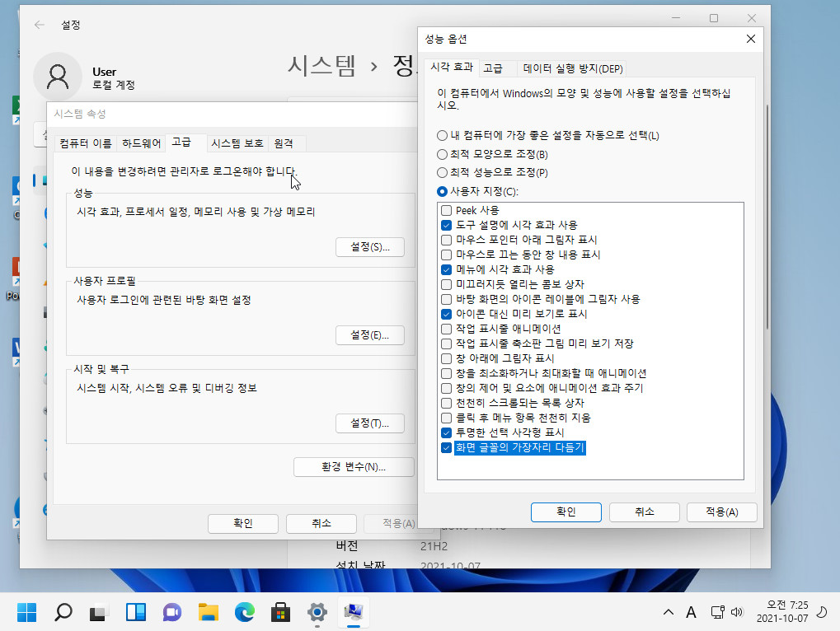The height and width of the screenshot is (631, 840).
Task: Open 환경 변수(N)... button
Action: pyautogui.click(x=354, y=467)
